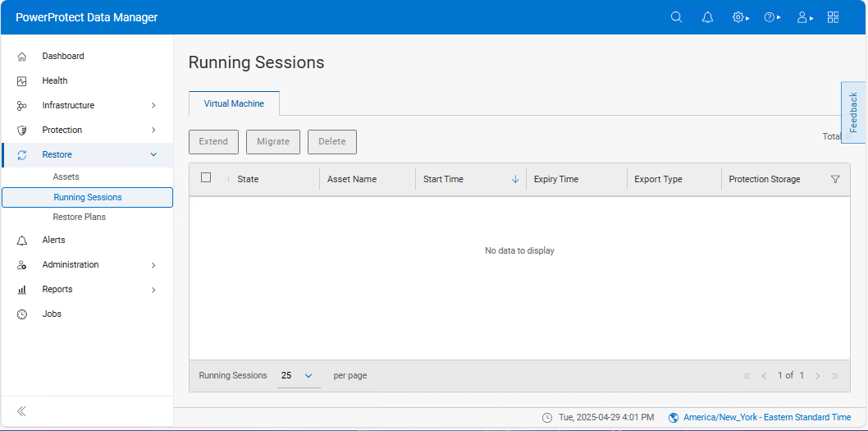The image size is (868, 431).
Task: Click the date and time text in status bar
Action: 606,417
